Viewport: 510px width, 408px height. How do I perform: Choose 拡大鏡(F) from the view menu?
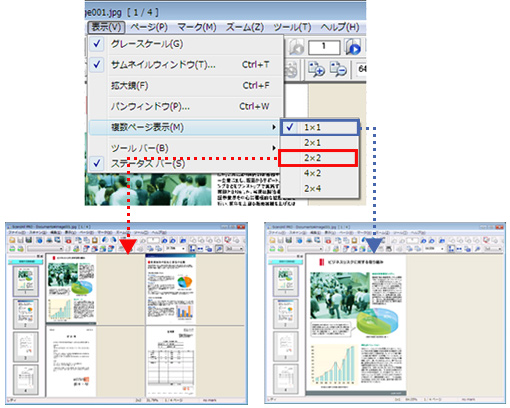point(186,86)
